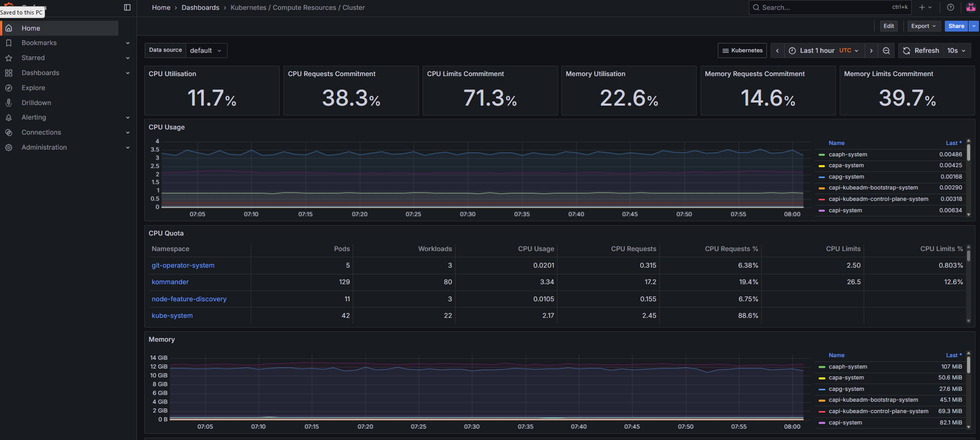Click the Bookmarks icon in the sidebar
Image resolution: width=980 pixels, height=440 pixels.
9,43
